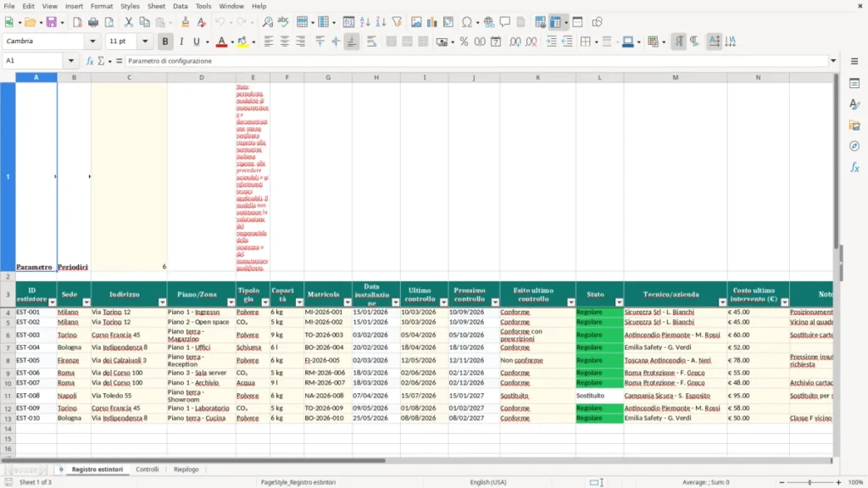Open the Function Wizard beside Name Box

click(x=90, y=61)
